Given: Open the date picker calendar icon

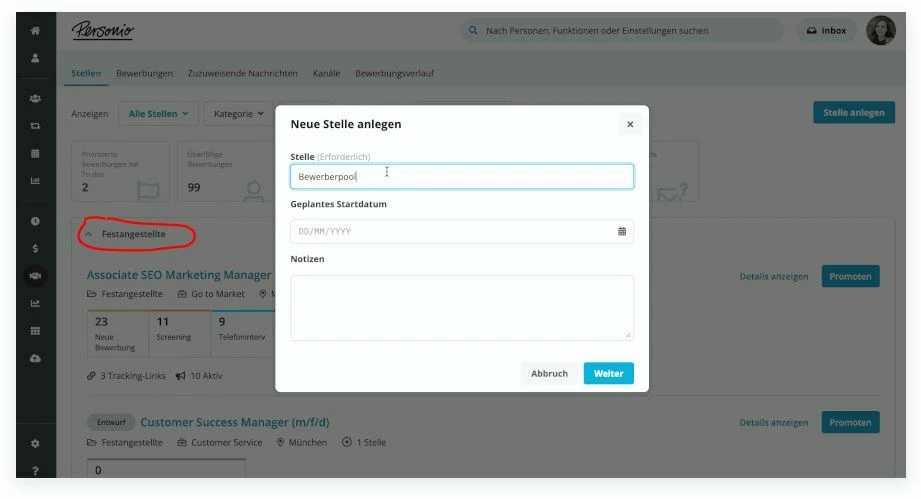Looking at the screenshot, I should click(x=622, y=231).
